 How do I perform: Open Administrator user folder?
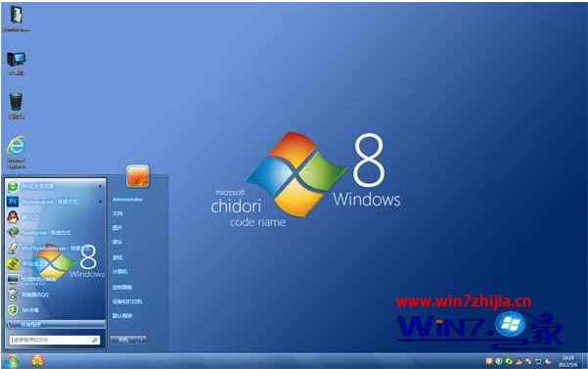pyautogui.click(x=127, y=200)
